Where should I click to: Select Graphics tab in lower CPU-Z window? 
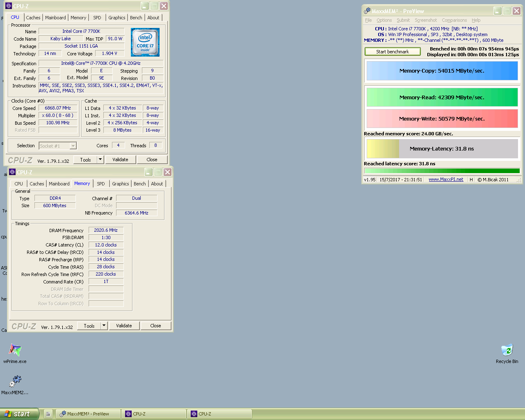pyautogui.click(x=121, y=184)
